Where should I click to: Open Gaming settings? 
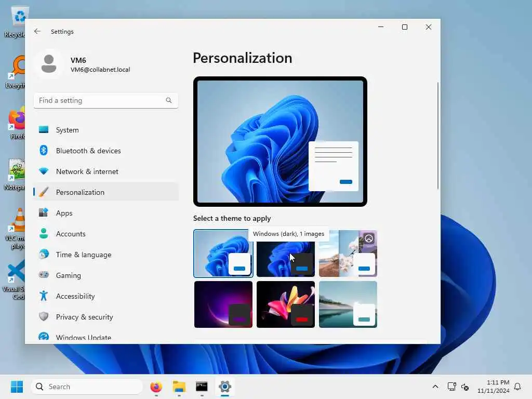(106, 275)
